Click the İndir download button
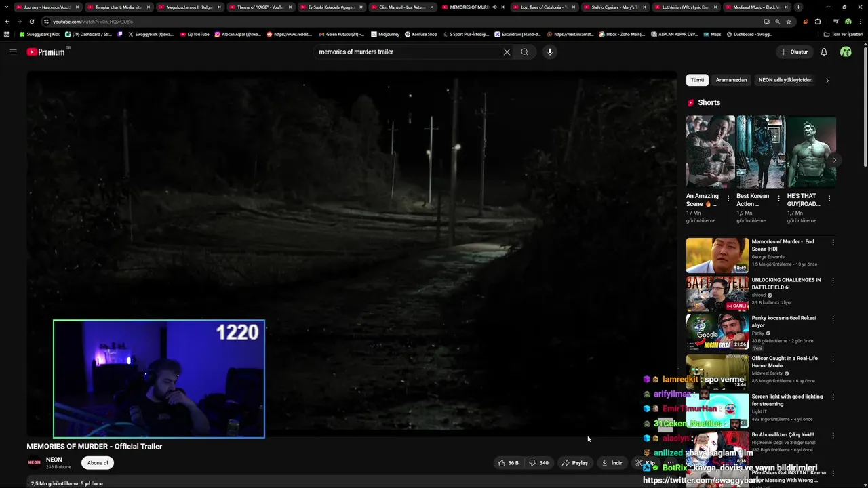This screenshot has width=868, height=488. tap(612, 463)
